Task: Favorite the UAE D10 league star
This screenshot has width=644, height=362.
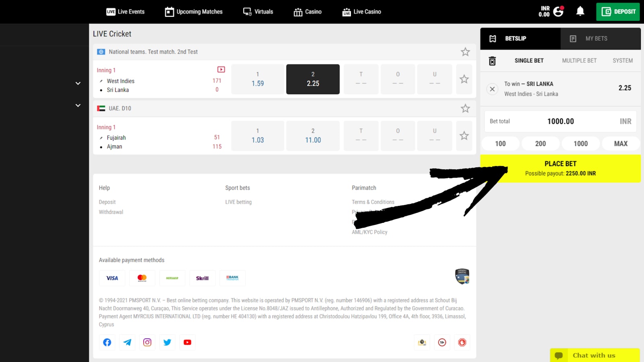Action: (465, 109)
